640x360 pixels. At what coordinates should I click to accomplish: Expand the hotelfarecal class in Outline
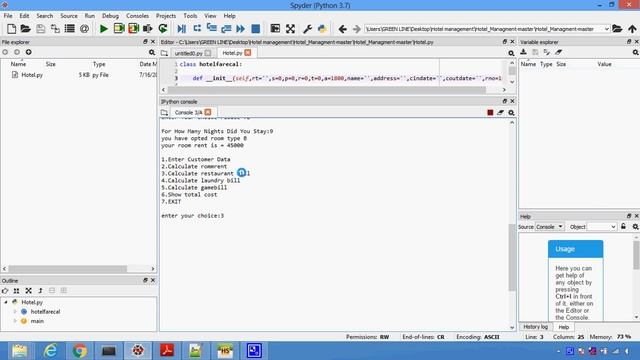click(x=16, y=311)
